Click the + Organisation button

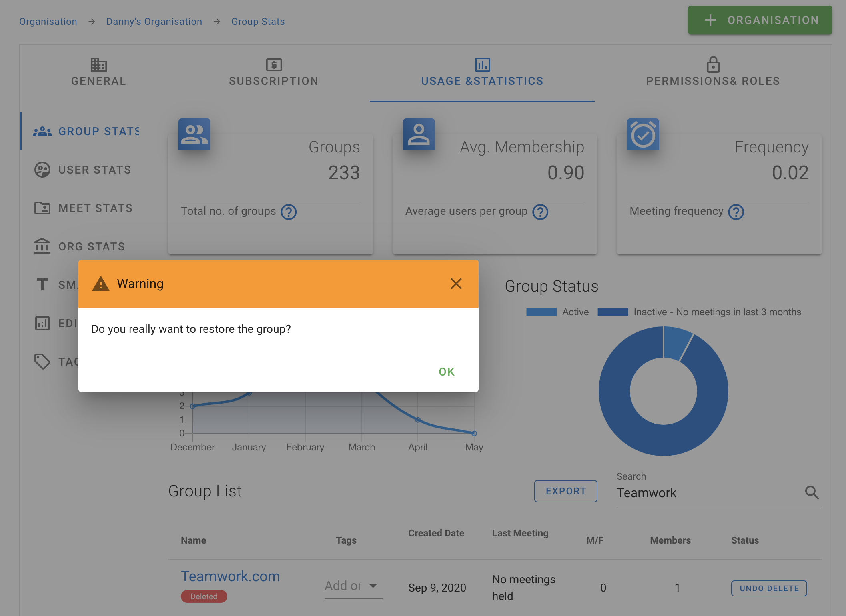tap(760, 20)
